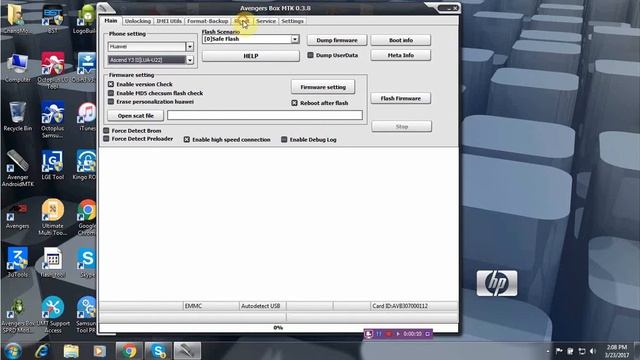Check Force Detect Brom
Screen dimensions: 640x360
(x=107, y=131)
